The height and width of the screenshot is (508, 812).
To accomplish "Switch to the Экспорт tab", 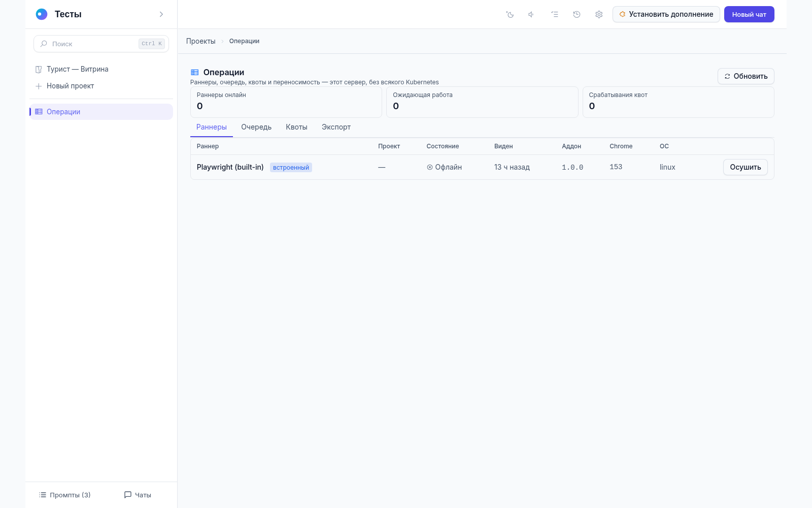I will click(x=336, y=127).
